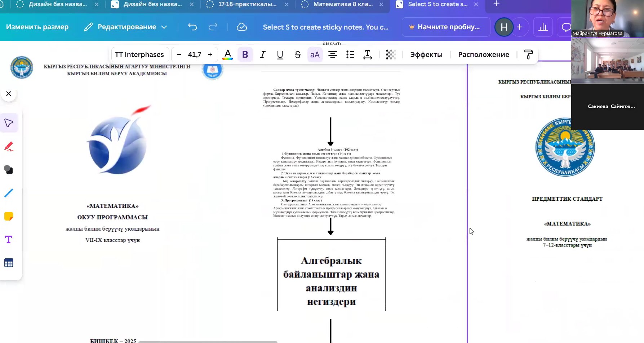The height and width of the screenshot is (343, 644).
Task: Toggle underline text style
Action: (280, 54)
